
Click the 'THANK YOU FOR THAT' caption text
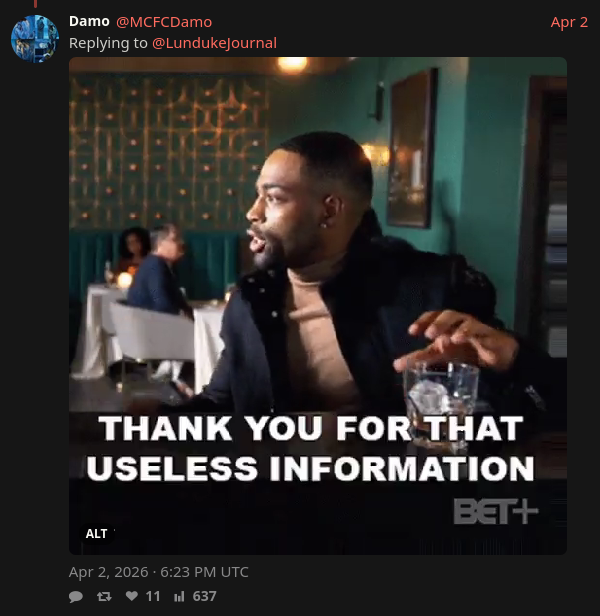point(312,428)
